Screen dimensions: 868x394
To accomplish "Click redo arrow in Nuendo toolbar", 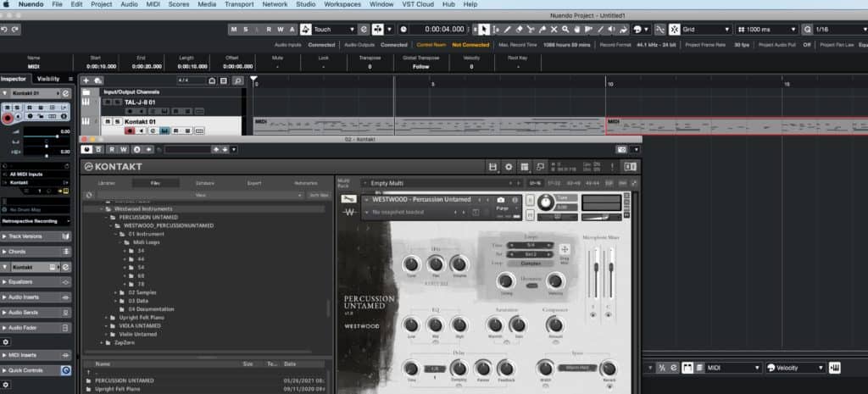I will (x=15, y=30).
